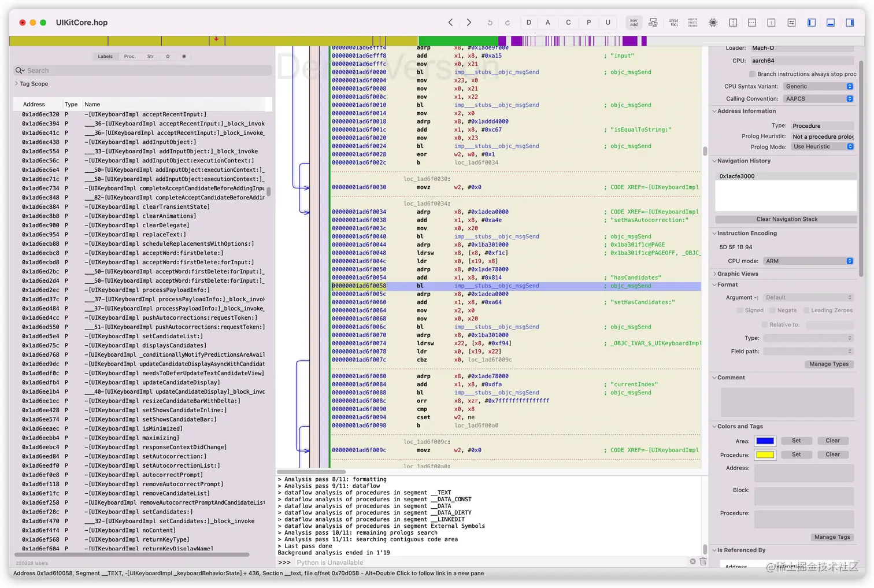Toggle the Leading Zeroes checkbox
The width and height of the screenshot is (874, 588).
[806, 310]
